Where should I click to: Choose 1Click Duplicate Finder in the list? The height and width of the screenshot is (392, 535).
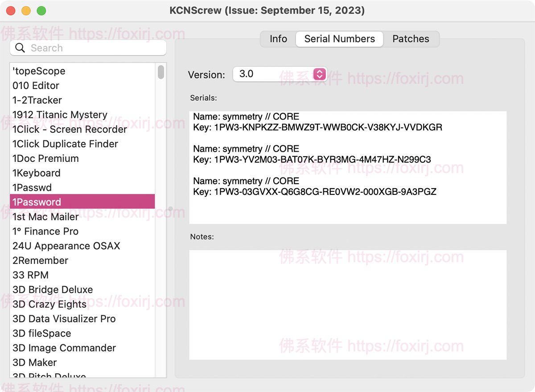tap(65, 144)
